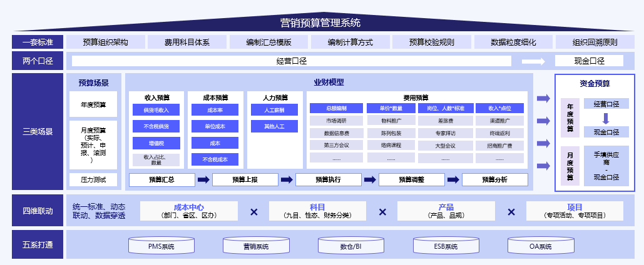Click the 成本中心 dimension box
The width and height of the screenshot is (644, 265).
(x=189, y=211)
